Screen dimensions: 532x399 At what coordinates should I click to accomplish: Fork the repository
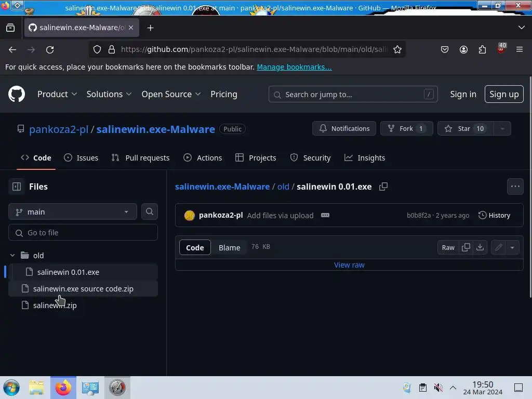406,129
